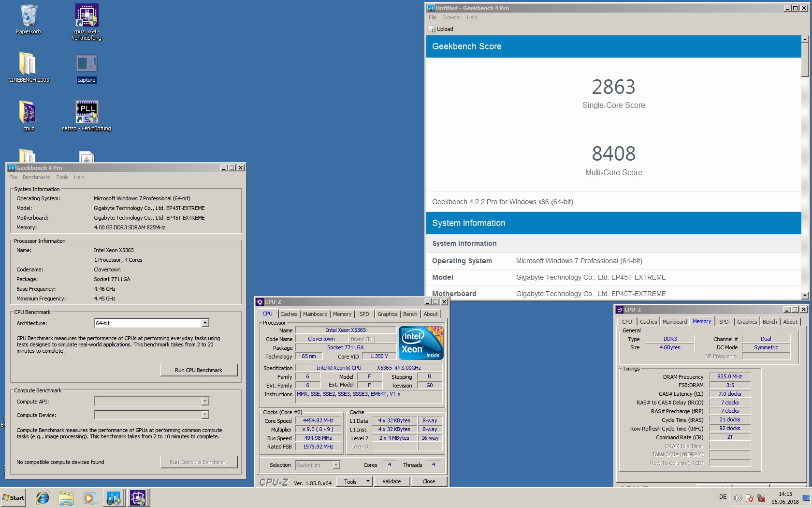Switch to Memory tab in CPU-Z CPU window

[342, 314]
